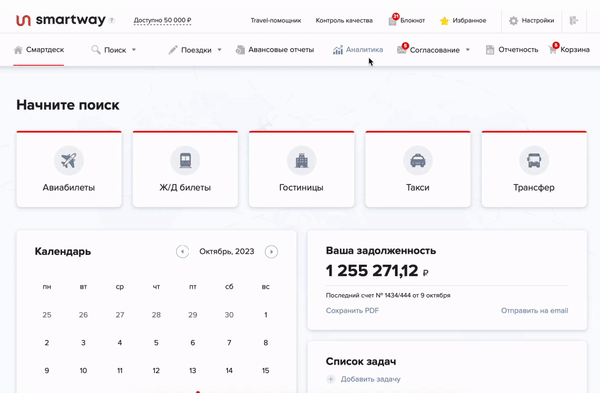Click the Поездки pencil icon
The height and width of the screenshot is (393, 600).
point(173,50)
